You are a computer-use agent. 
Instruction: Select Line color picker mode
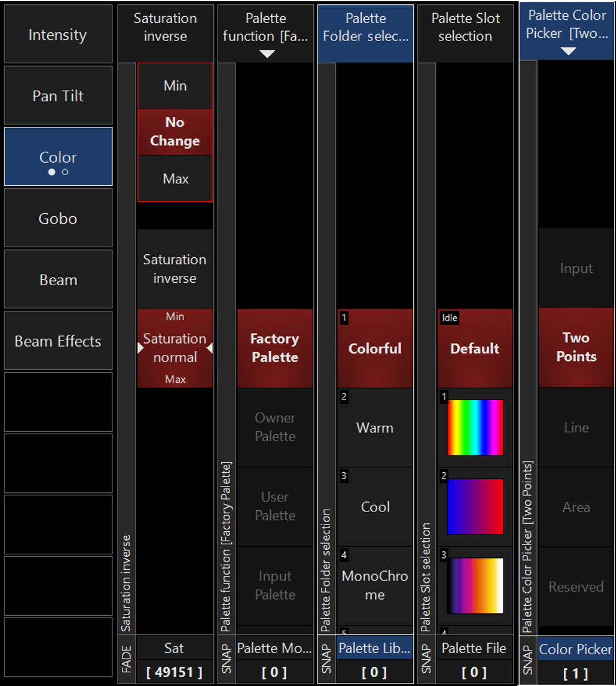(x=576, y=428)
